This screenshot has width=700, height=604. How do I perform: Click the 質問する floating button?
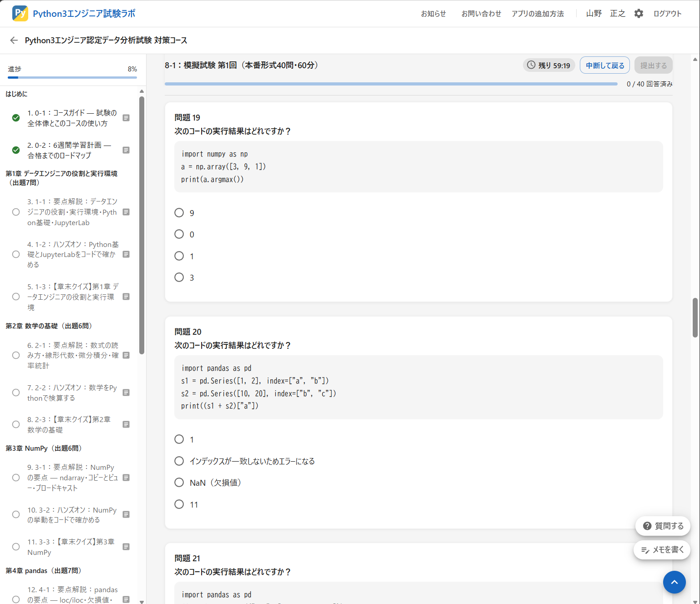[663, 526]
